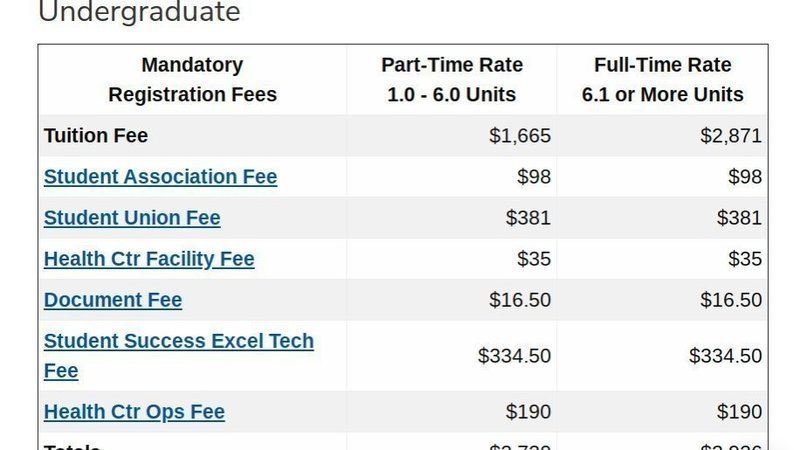This screenshot has height=450, width=800.
Task: Select the Full-Time Rate column header
Action: [x=663, y=80]
